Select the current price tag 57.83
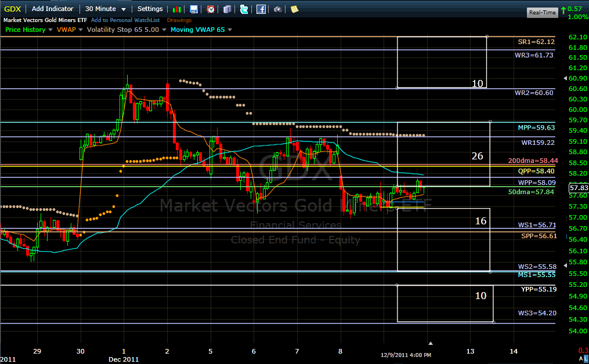The height and width of the screenshot is (364, 589). (579, 188)
